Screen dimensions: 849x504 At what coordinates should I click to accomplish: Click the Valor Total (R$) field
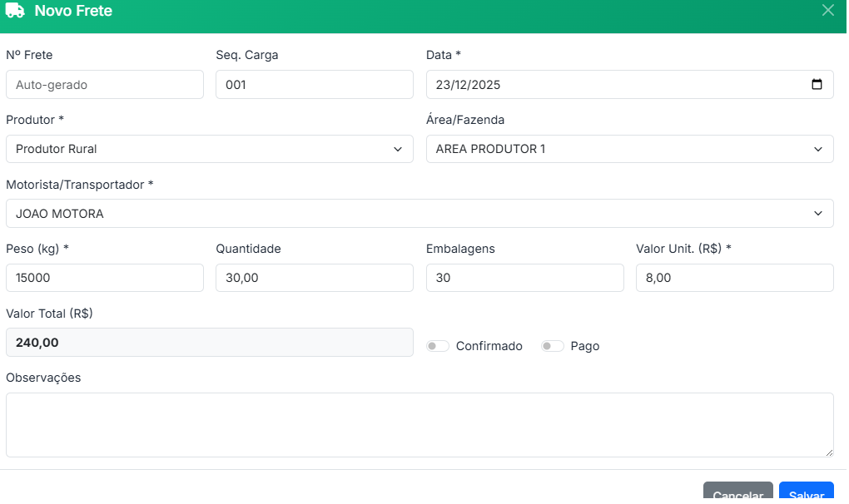[x=209, y=343]
